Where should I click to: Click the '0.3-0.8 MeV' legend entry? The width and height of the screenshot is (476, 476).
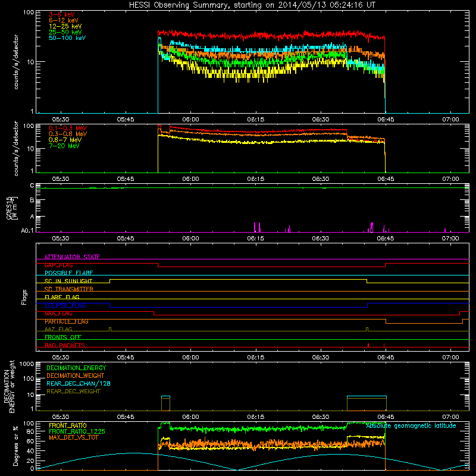68,134
